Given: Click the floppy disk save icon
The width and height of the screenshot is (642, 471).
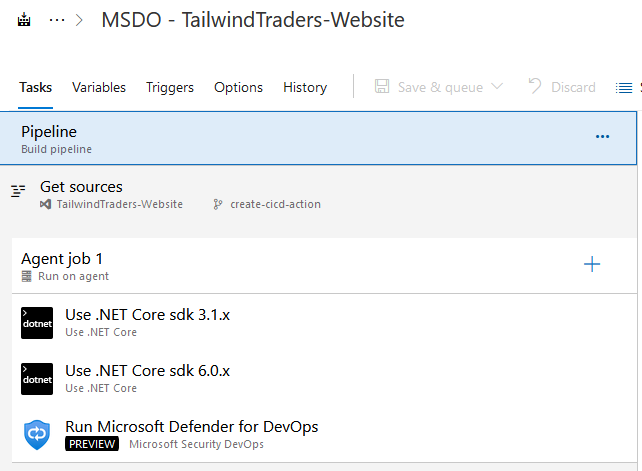Looking at the screenshot, I should point(382,86).
